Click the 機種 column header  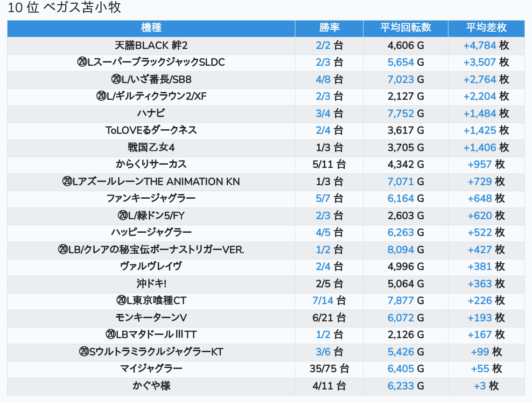151,28
